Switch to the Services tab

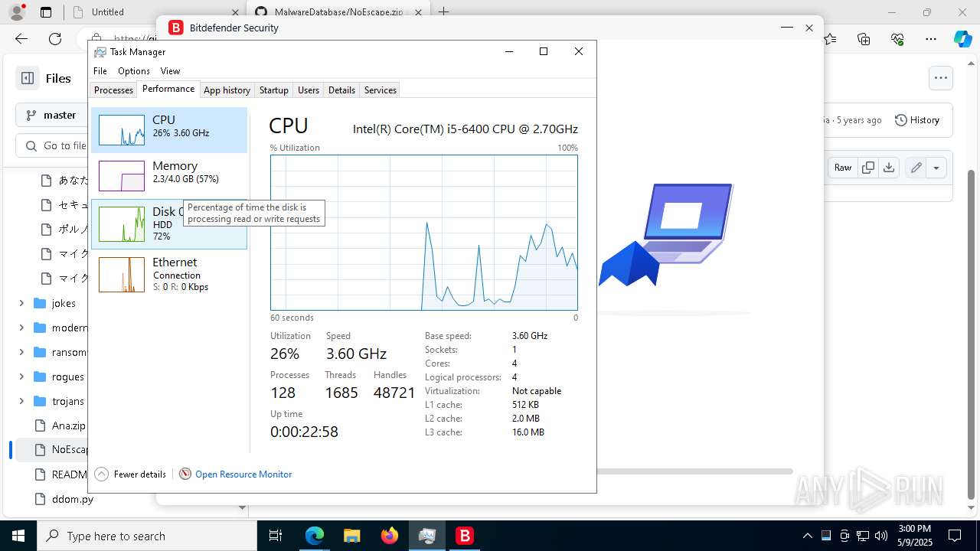pos(381,90)
